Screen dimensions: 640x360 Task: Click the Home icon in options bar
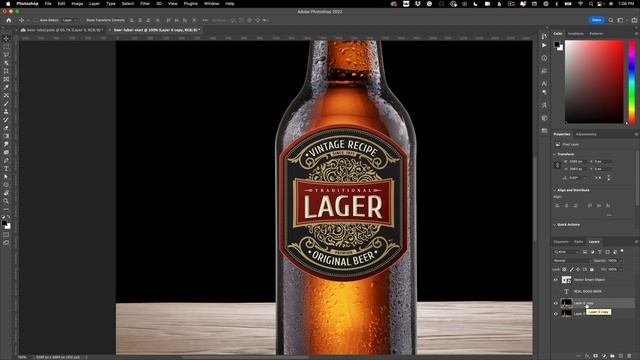click(x=9, y=20)
